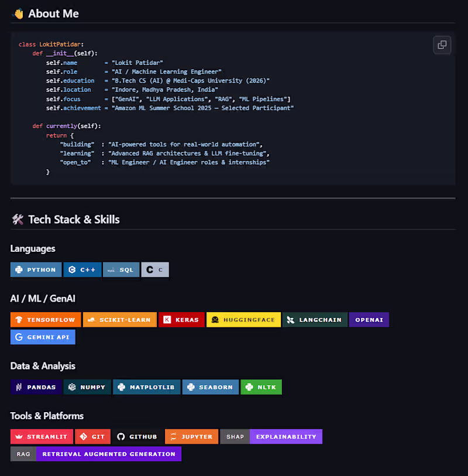Select the C language badge

tap(155, 269)
